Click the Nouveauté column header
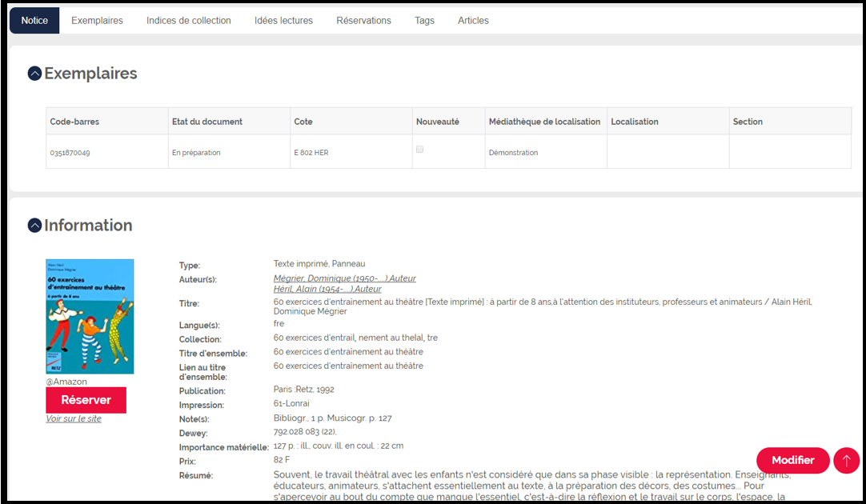 coord(448,122)
